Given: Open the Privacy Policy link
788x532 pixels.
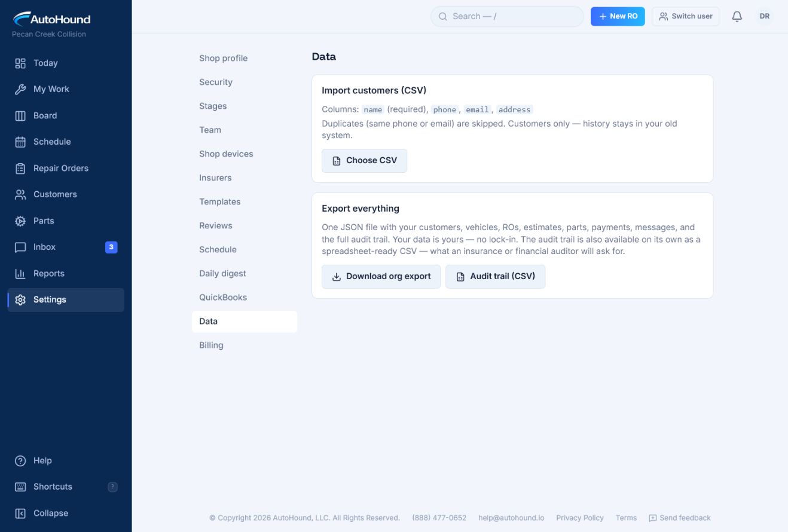Looking at the screenshot, I should point(580,518).
